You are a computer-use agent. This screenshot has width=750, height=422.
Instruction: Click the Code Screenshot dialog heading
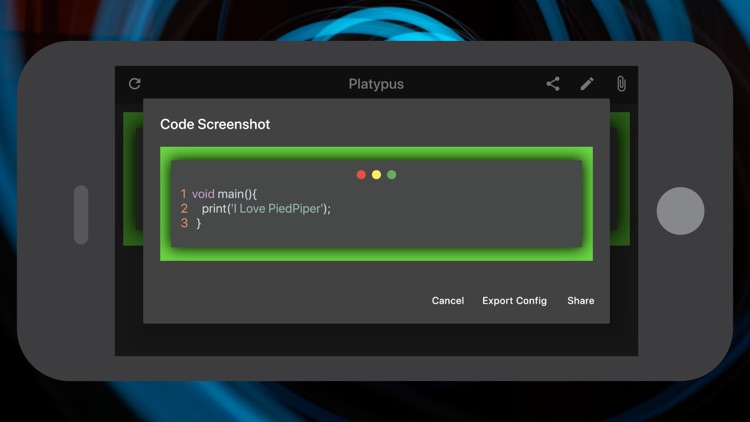click(215, 124)
